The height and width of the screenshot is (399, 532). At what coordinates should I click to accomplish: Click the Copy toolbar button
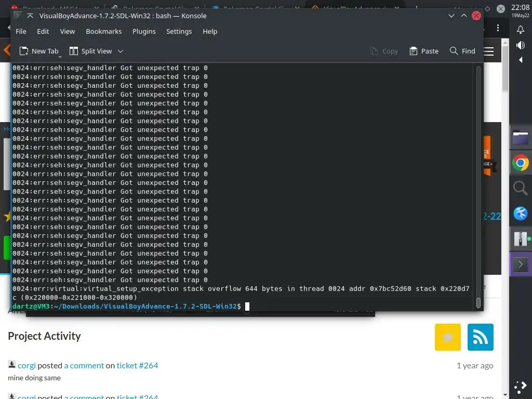(384, 51)
